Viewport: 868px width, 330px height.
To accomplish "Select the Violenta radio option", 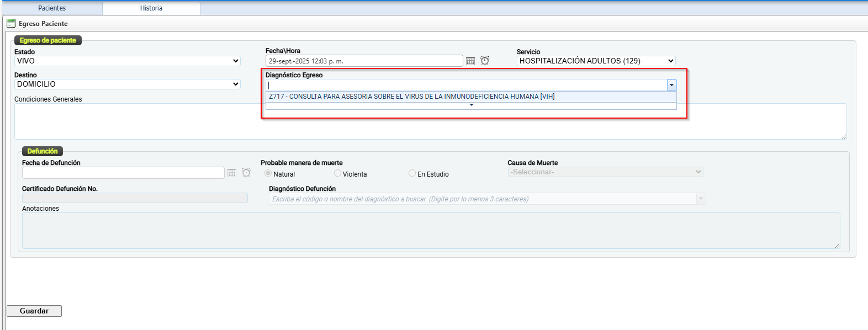I will click(337, 173).
